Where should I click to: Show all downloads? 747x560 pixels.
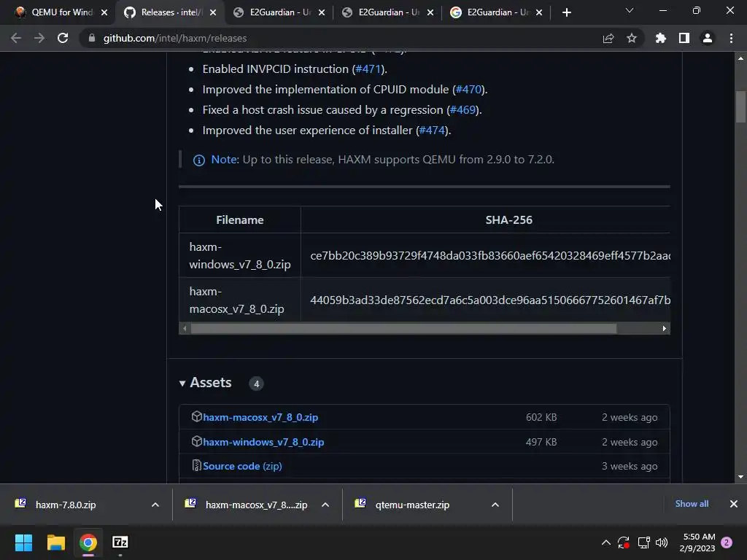click(692, 504)
